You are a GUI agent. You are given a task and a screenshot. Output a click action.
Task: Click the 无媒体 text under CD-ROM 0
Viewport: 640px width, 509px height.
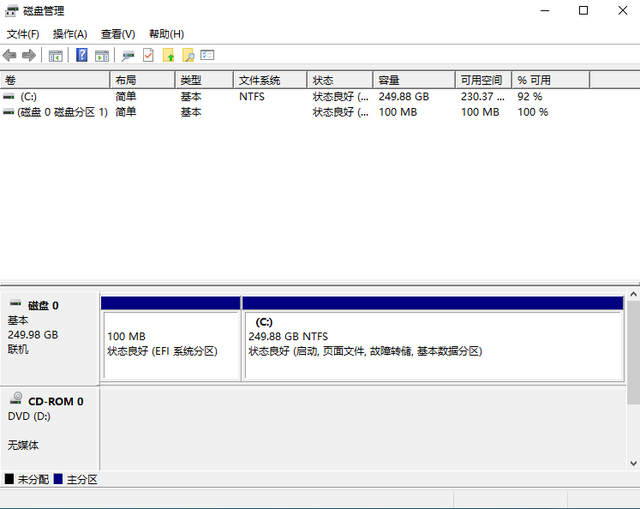pyautogui.click(x=23, y=445)
